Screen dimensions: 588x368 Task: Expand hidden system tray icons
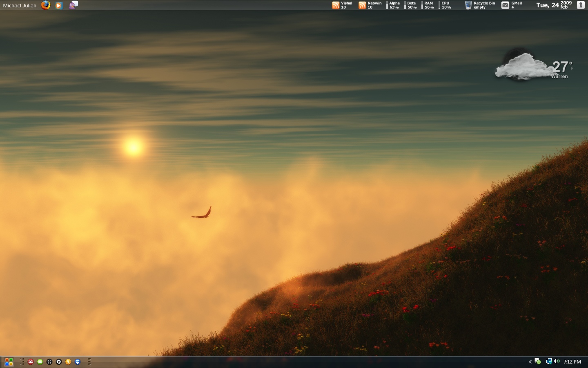[530, 362]
